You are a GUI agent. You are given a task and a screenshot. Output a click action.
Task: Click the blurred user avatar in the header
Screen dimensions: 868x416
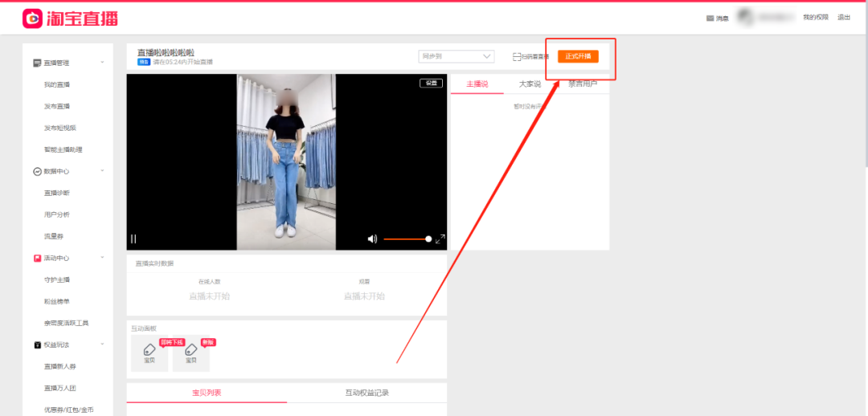[744, 17]
